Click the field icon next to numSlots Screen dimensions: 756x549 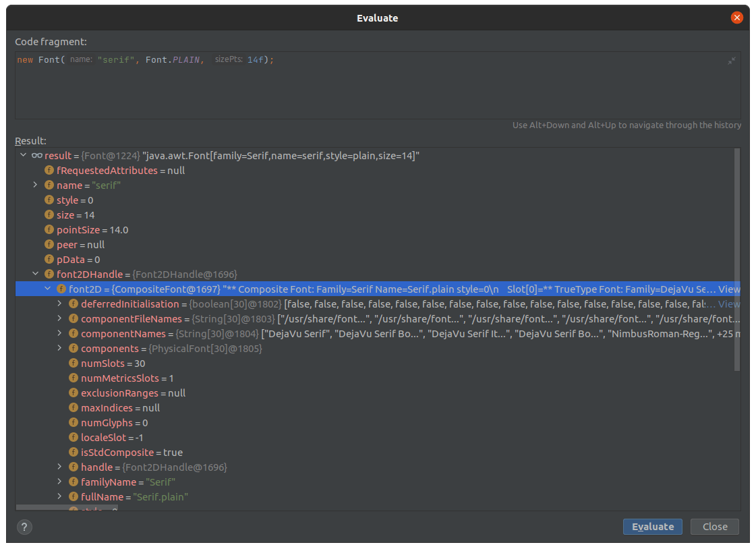point(74,364)
